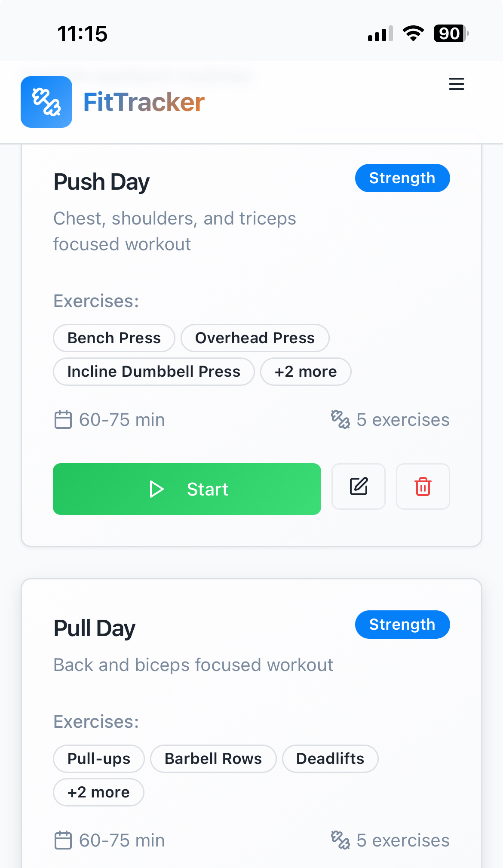Select the Barbell Rows chip
Screen dimensions: 503x868
(213, 759)
